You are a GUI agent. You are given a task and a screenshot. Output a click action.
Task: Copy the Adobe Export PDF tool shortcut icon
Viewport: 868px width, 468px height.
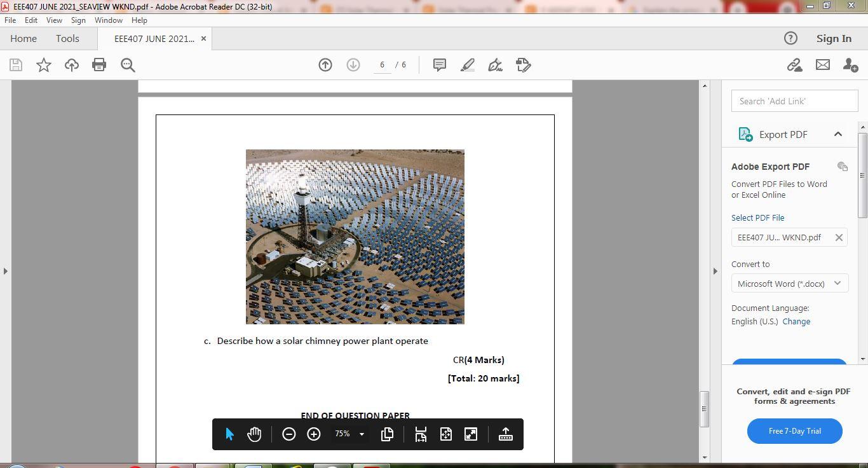pos(843,167)
